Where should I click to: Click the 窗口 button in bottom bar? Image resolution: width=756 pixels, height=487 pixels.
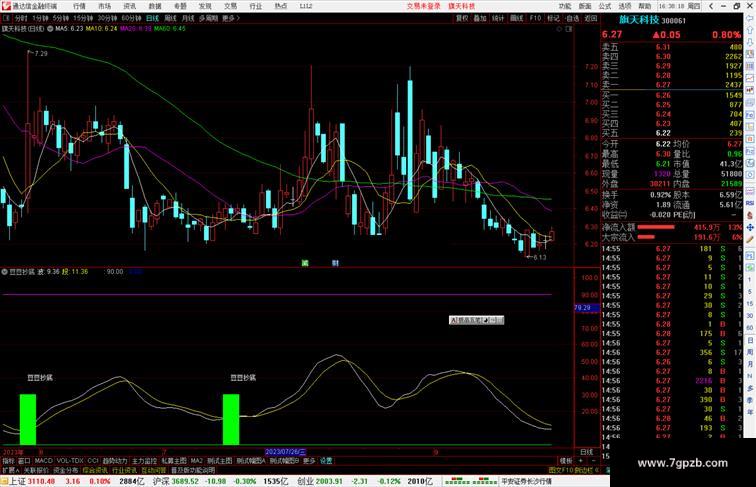tap(24, 461)
